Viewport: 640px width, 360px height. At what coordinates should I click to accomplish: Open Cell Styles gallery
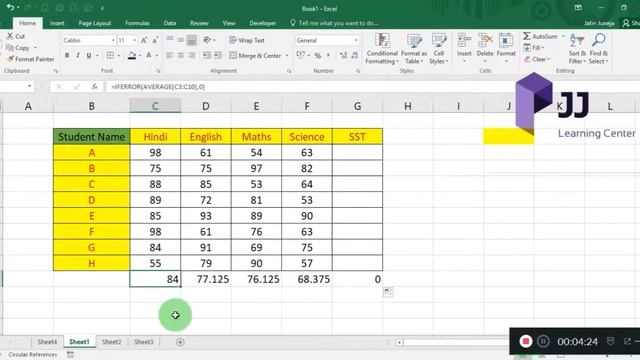pyautogui.click(x=439, y=49)
